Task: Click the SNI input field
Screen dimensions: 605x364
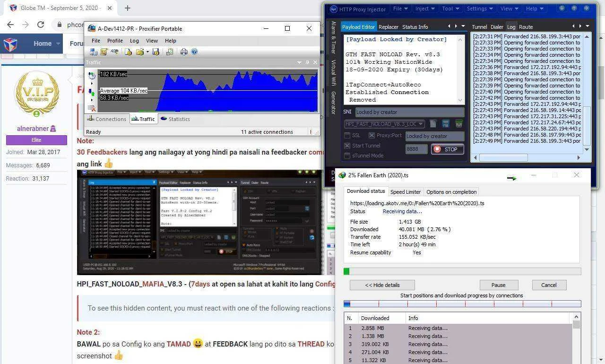Action: [x=409, y=112]
